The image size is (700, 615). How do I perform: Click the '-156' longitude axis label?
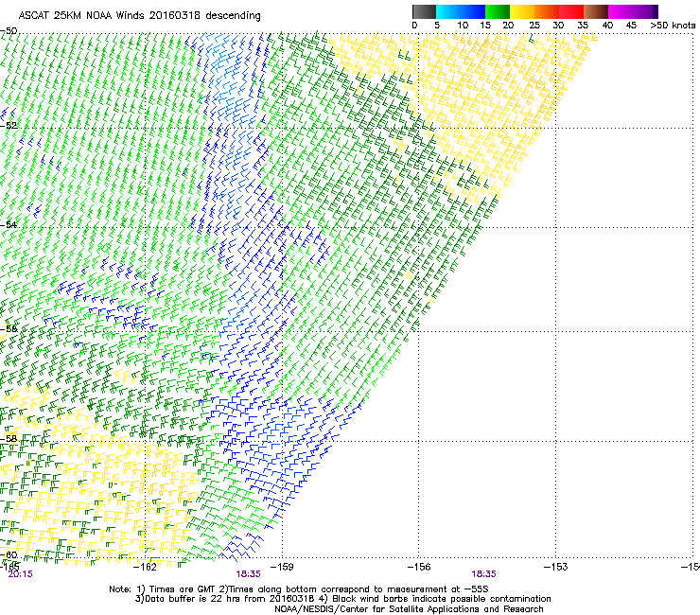419,567
